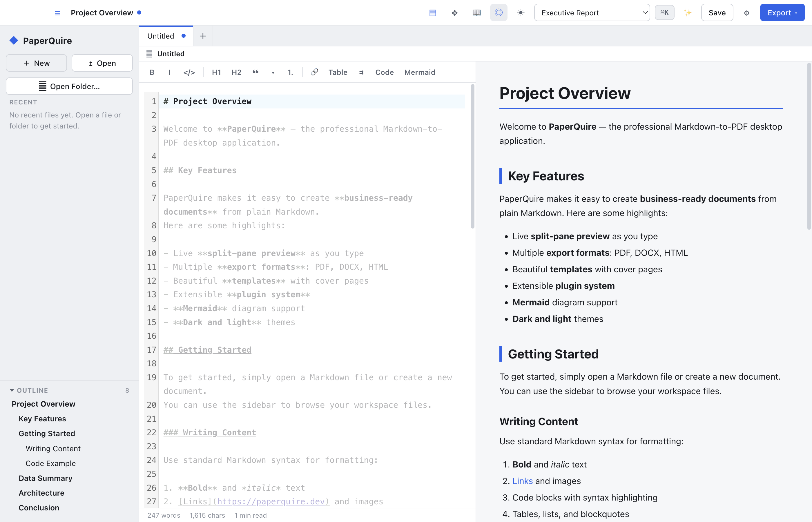
Task: Click the Getting Started heading in preview
Action: click(x=553, y=354)
